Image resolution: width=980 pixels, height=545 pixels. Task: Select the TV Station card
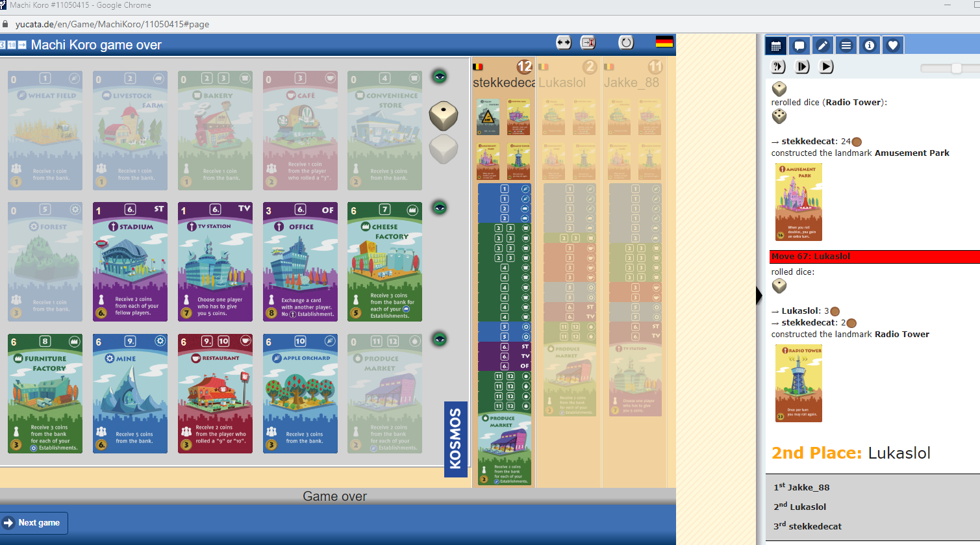click(x=215, y=262)
